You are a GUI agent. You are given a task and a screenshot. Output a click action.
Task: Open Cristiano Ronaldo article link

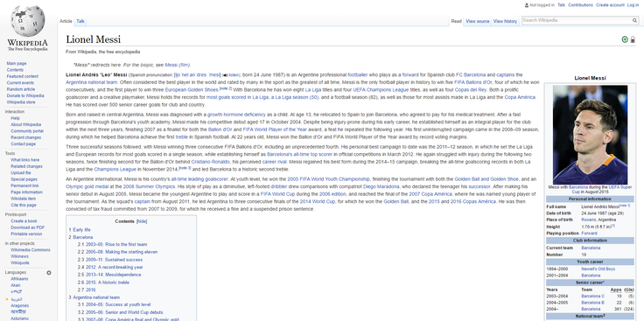[x=210, y=162]
